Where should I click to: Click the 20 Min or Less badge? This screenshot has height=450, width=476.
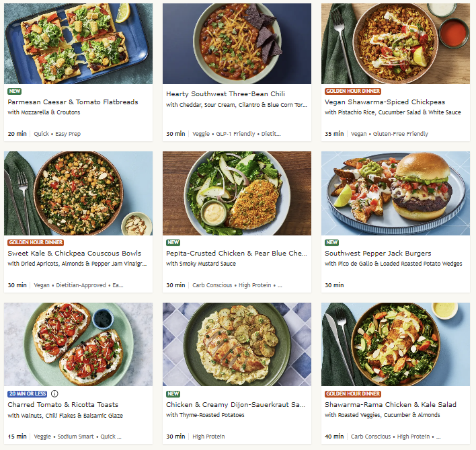tap(27, 393)
